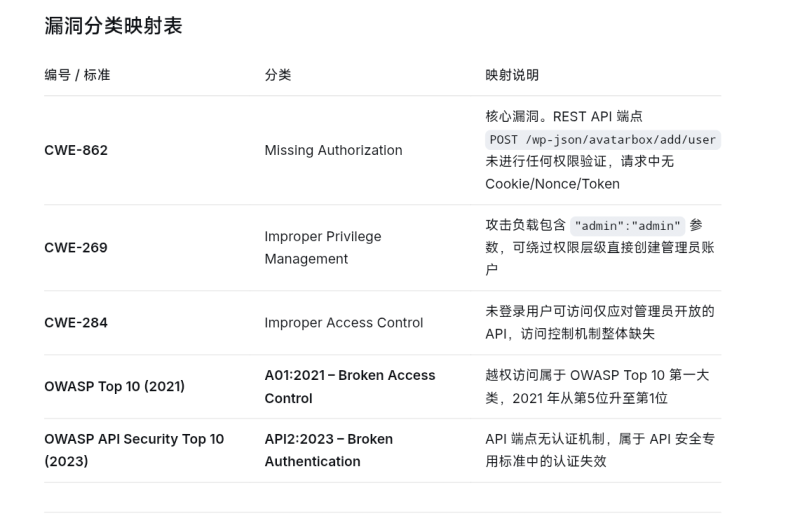Select the CWE-862 cell
Screen dimensions: 800x530
click(76, 150)
